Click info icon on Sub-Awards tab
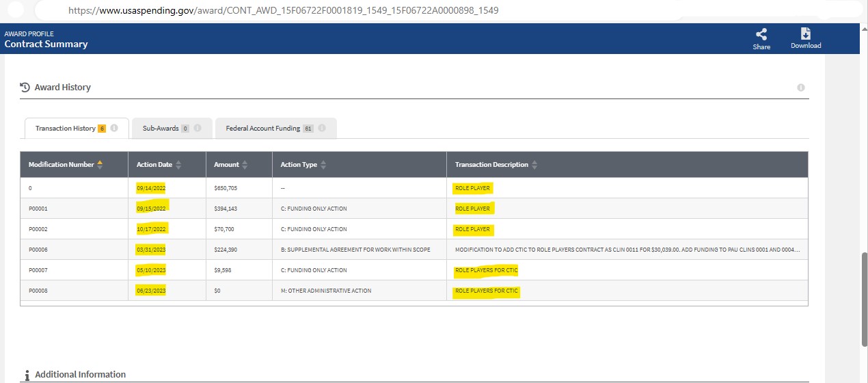 (198, 128)
